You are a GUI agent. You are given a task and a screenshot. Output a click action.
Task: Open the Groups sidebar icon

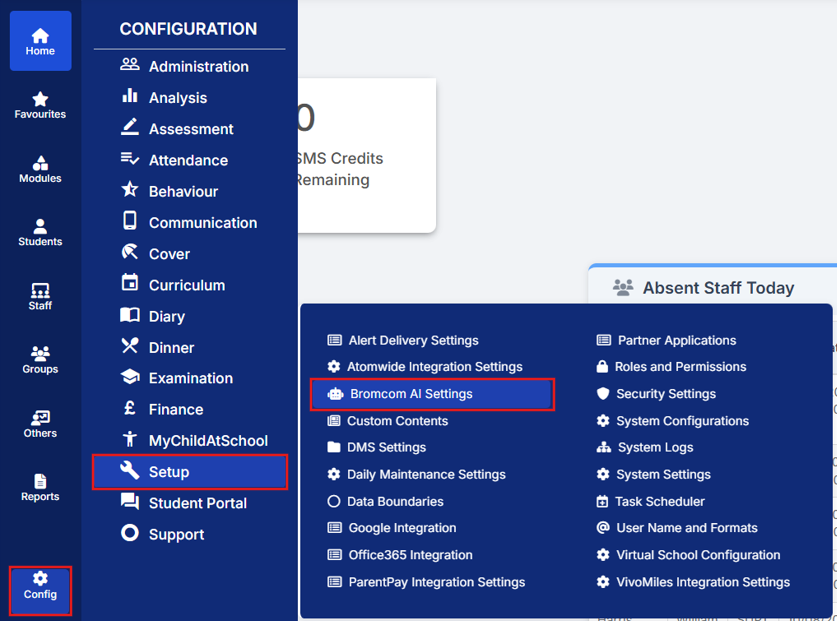40,354
